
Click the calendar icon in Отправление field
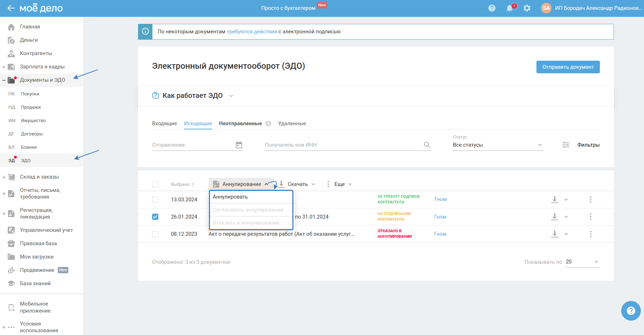[x=239, y=145]
